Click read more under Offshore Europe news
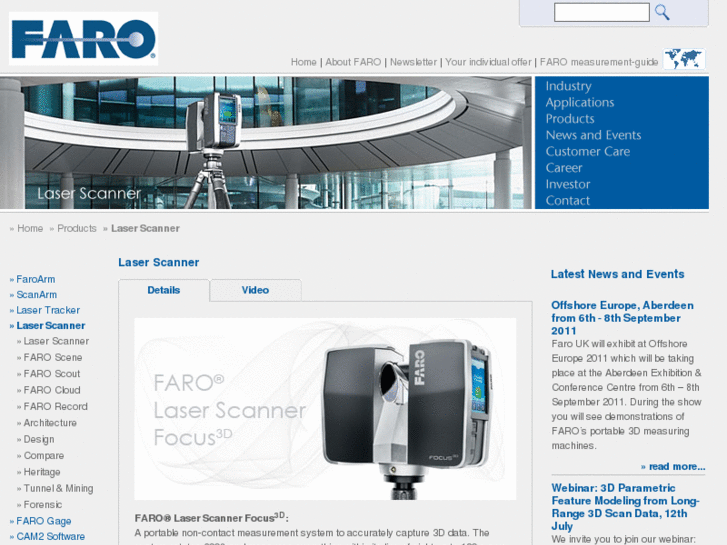Image resolution: width=727 pixels, height=545 pixels. tap(676, 467)
